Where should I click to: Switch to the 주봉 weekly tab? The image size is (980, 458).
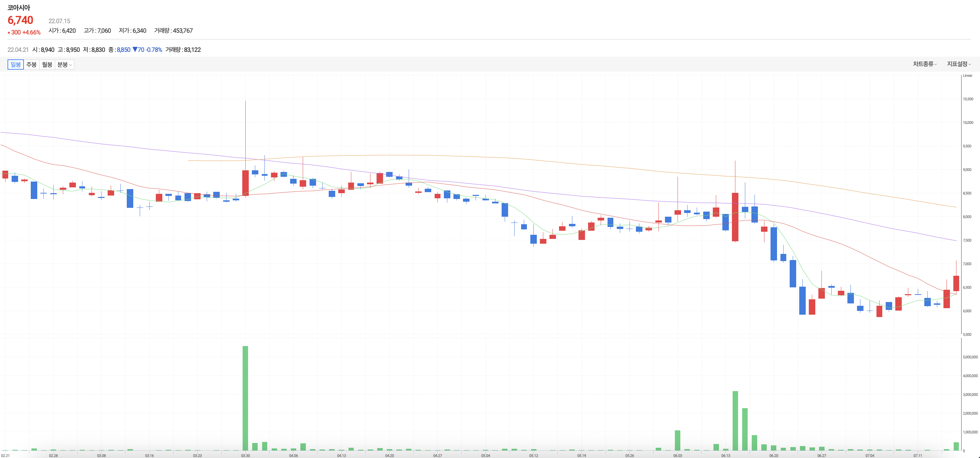[x=31, y=65]
